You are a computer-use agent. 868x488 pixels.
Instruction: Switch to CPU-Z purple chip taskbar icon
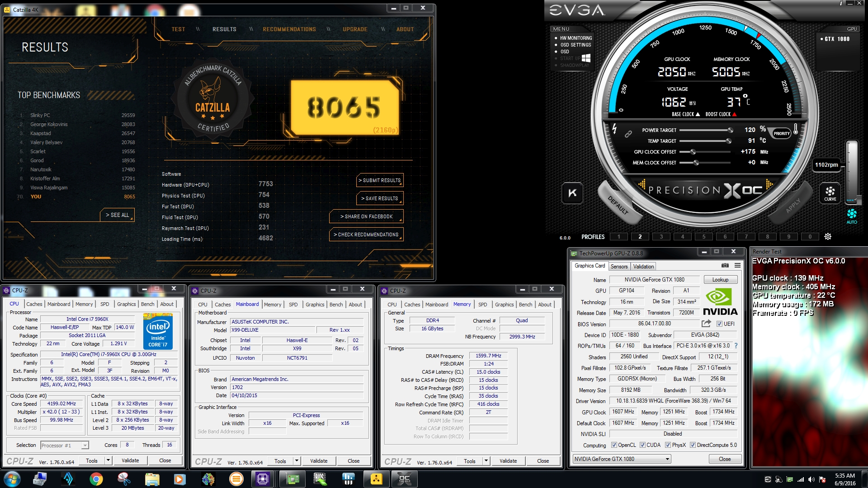[263, 479]
